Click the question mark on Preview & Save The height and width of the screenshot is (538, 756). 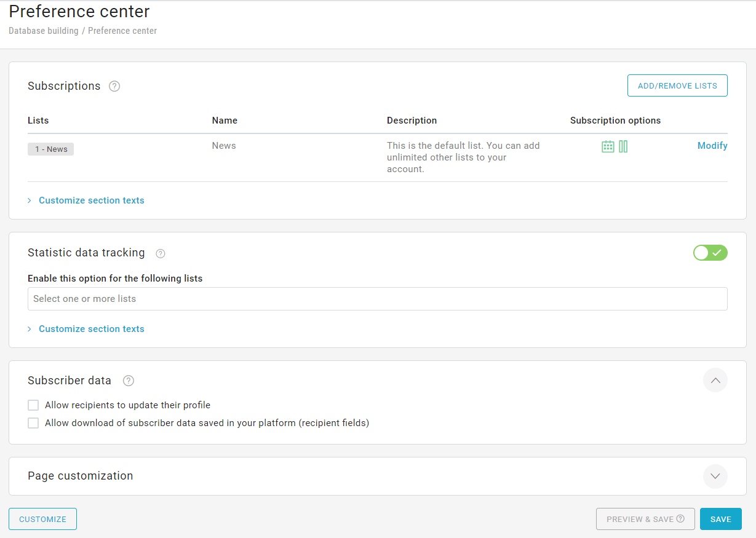[680, 519]
